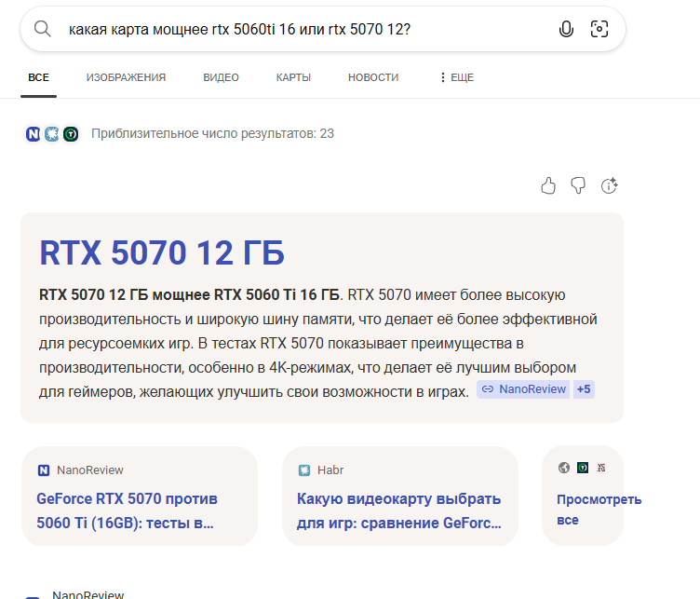Click the small rightmost favicon in Просмотреть все card

601,468
